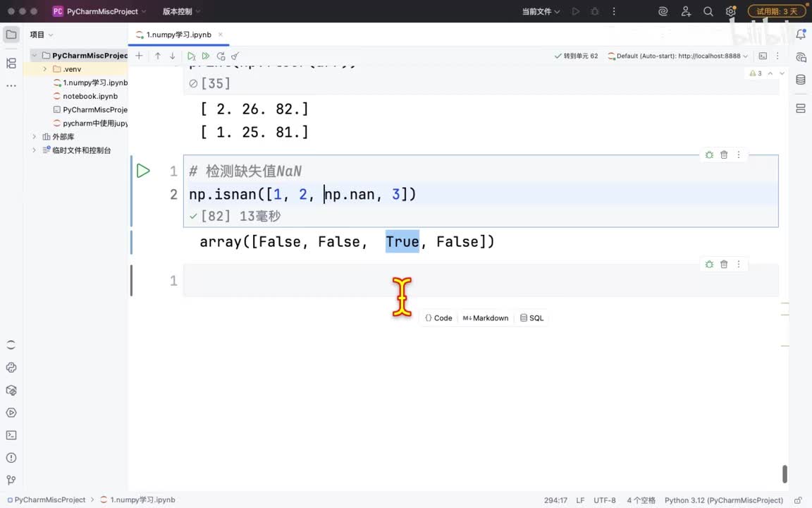Image resolution: width=812 pixels, height=508 pixels.
Task: Open Search Everywhere magnifier
Action: (x=708, y=11)
